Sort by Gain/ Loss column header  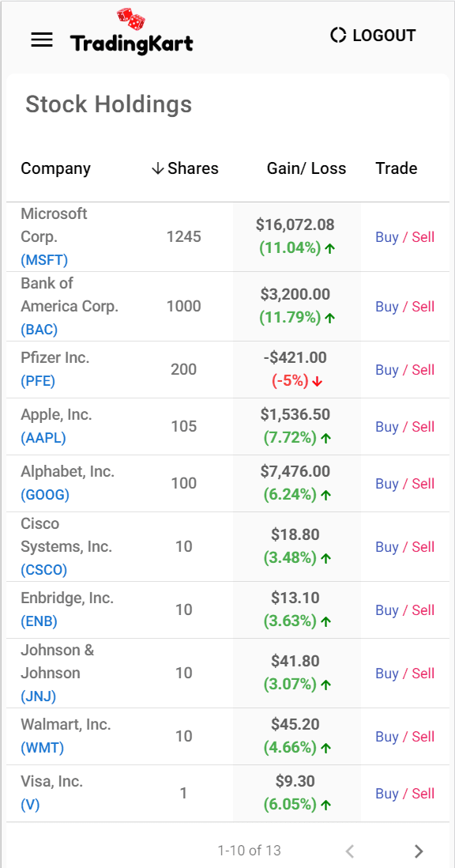coord(306,168)
